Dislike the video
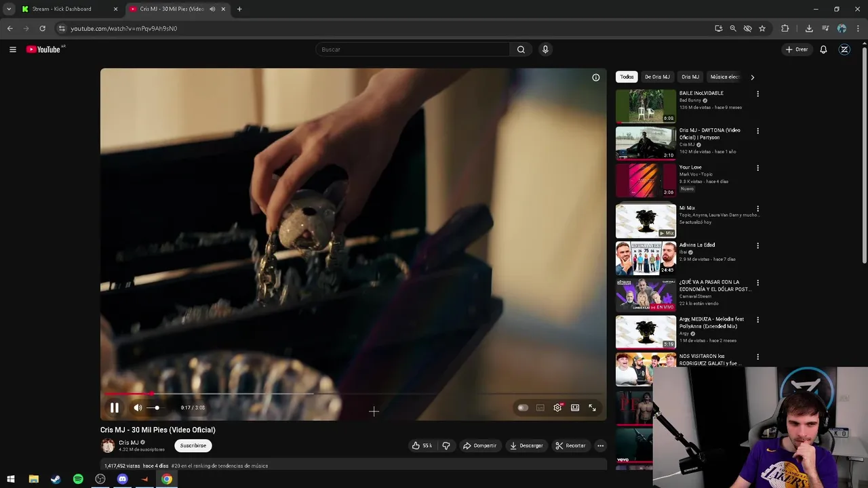 [x=446, y=445]
